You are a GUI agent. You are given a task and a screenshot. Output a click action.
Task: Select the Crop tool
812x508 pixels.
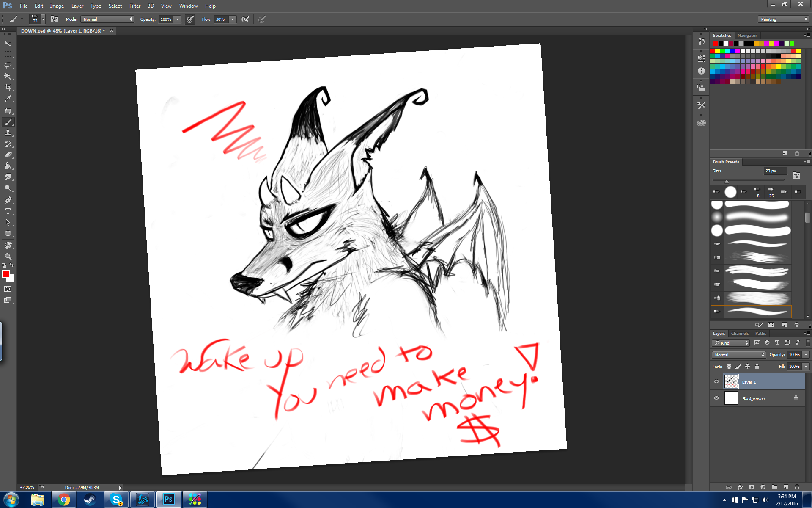[x=8, y=88]
